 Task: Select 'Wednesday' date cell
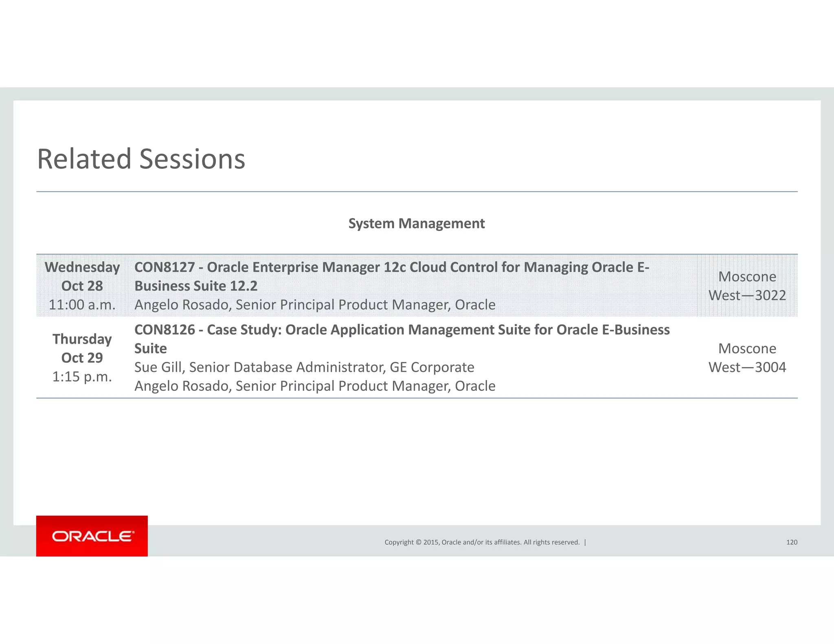click(82, 267)
